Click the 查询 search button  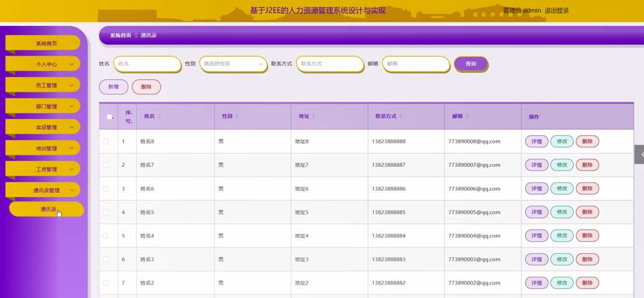click(x=471, y=64)
